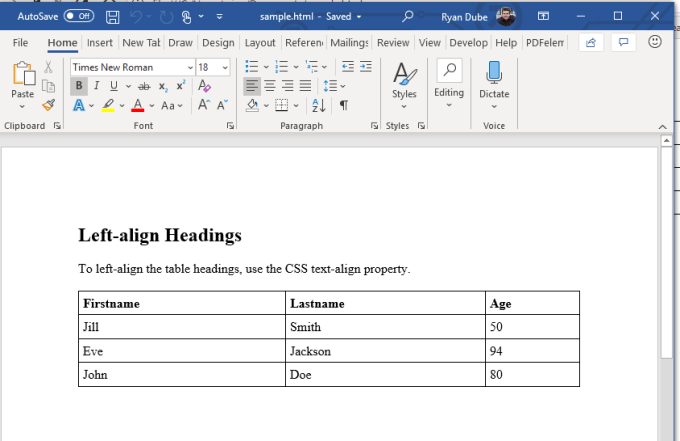Decrease font size with Shrink Font
This screenshot has width=680, height=441.
pos(222,105)
